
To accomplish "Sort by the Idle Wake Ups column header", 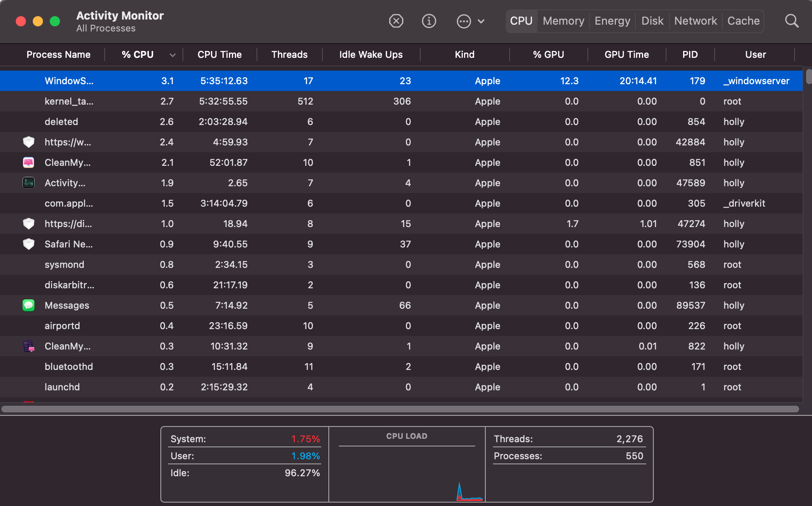I will (370, 54).
